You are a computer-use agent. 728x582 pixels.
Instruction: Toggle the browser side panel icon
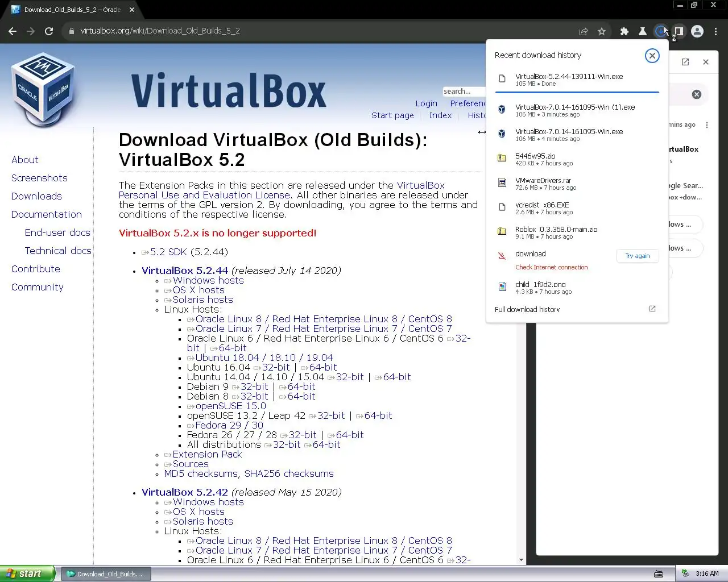[679, 31]
